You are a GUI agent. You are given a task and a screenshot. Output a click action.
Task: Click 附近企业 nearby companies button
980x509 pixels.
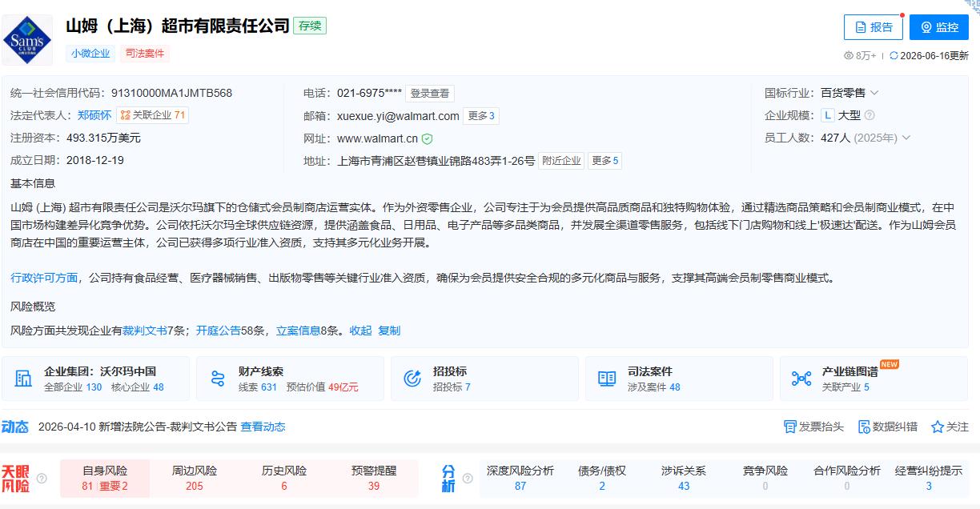click(561, 161)
